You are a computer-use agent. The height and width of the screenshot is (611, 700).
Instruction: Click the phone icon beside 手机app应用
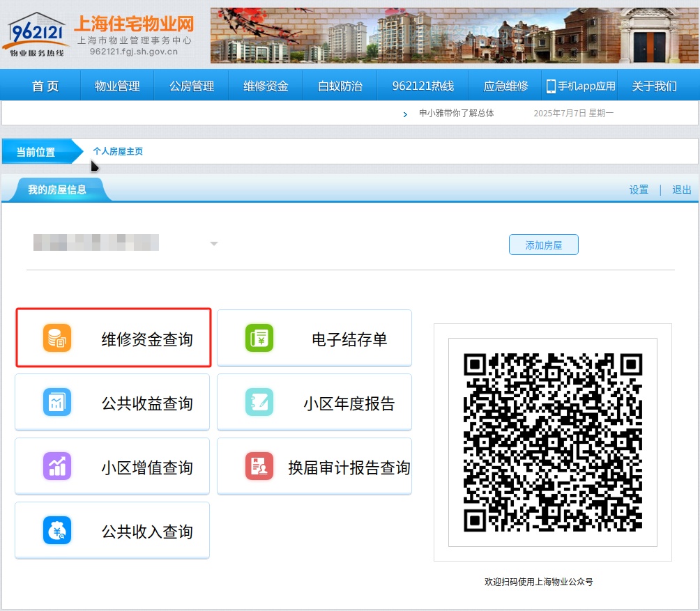pos(551,86)
